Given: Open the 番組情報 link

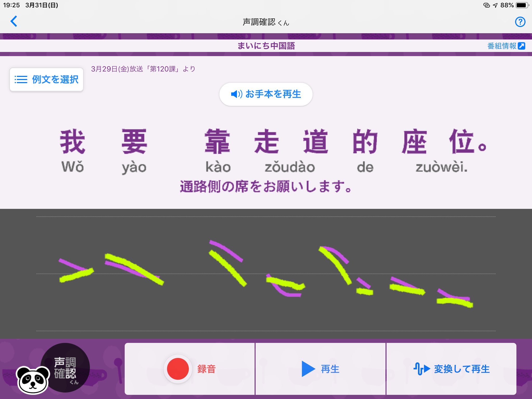Looking at the screenshot, I should pyautogui.click(x=502, y=46).
